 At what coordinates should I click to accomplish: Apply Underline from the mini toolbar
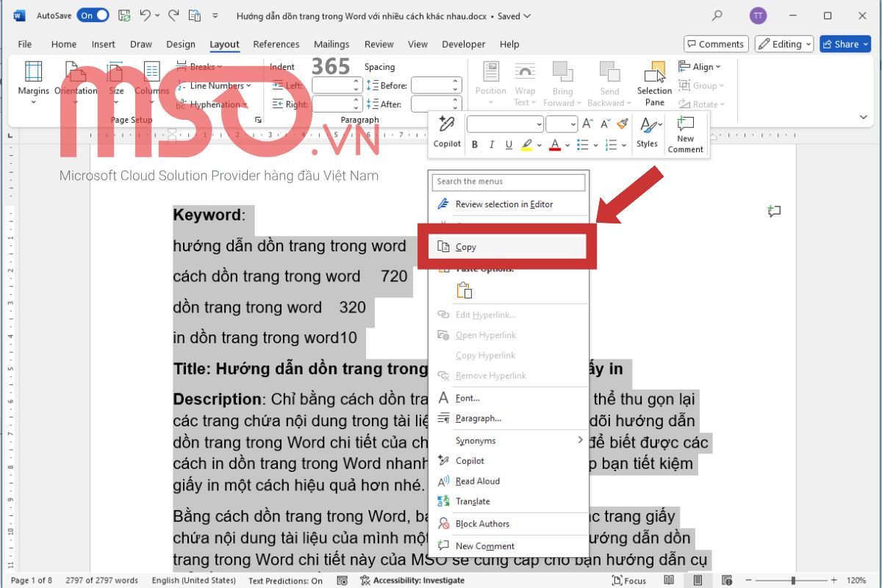(508, 145)
